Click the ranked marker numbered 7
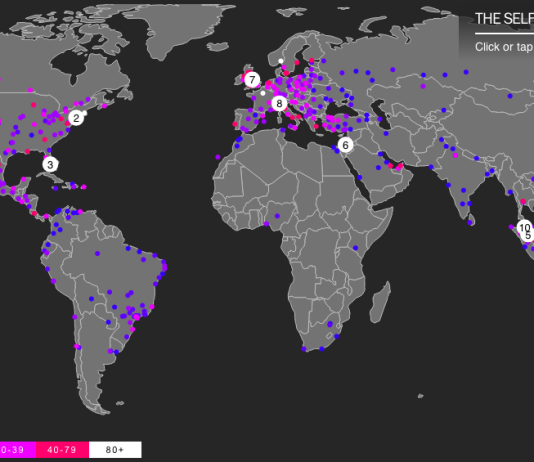This screenshot has height=462, width=534. (x=252, y=80)
